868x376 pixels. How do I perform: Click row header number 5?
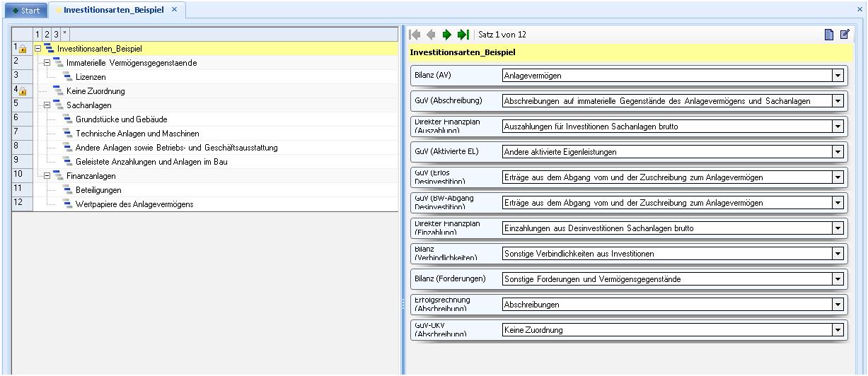(22, 105)
